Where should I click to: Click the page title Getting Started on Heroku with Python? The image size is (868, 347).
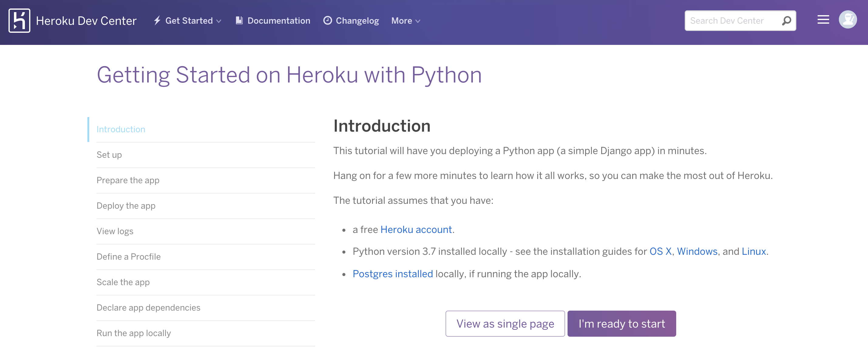[x=290, y=75]
